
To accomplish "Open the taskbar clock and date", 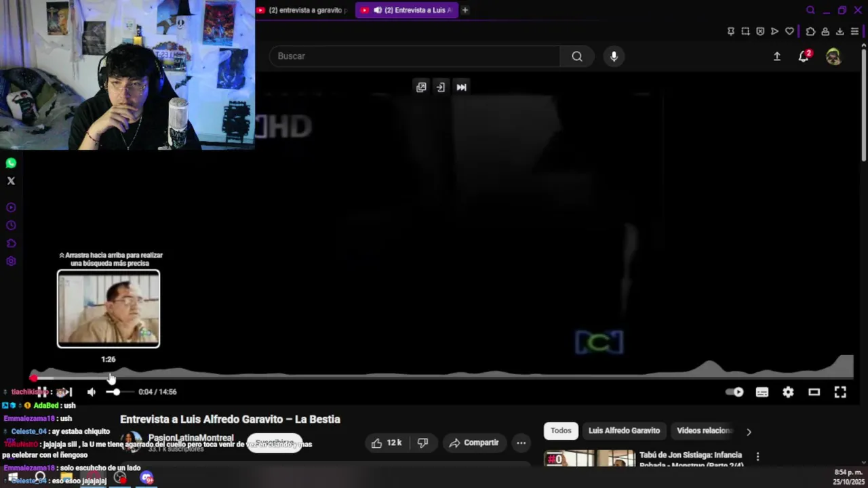I will click(848, 477).
